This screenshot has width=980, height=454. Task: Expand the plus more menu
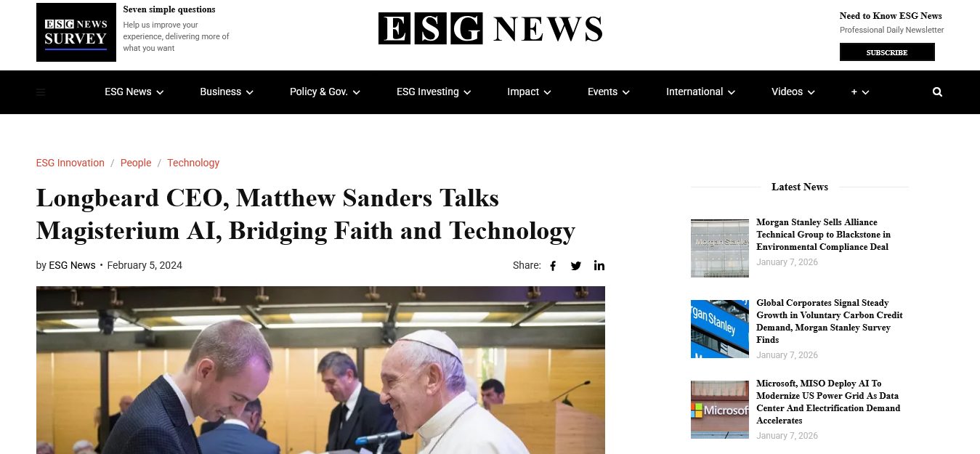860,92
